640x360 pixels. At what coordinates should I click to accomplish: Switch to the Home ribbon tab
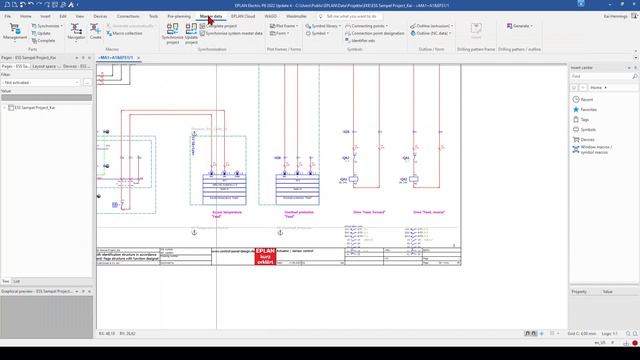point(25,16)
